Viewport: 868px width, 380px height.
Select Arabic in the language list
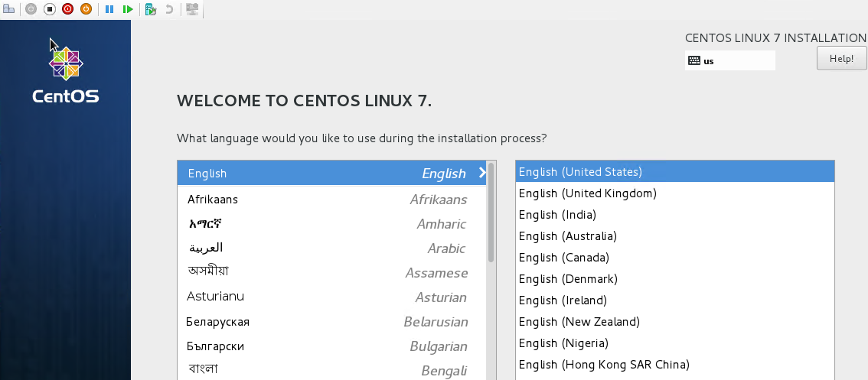click(331, 248)
